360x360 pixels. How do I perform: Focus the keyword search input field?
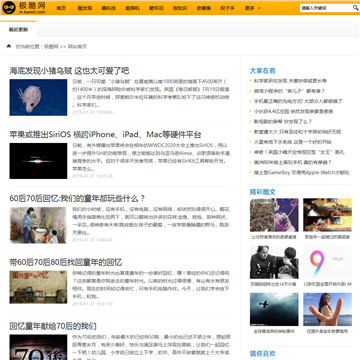coord(326,8)
